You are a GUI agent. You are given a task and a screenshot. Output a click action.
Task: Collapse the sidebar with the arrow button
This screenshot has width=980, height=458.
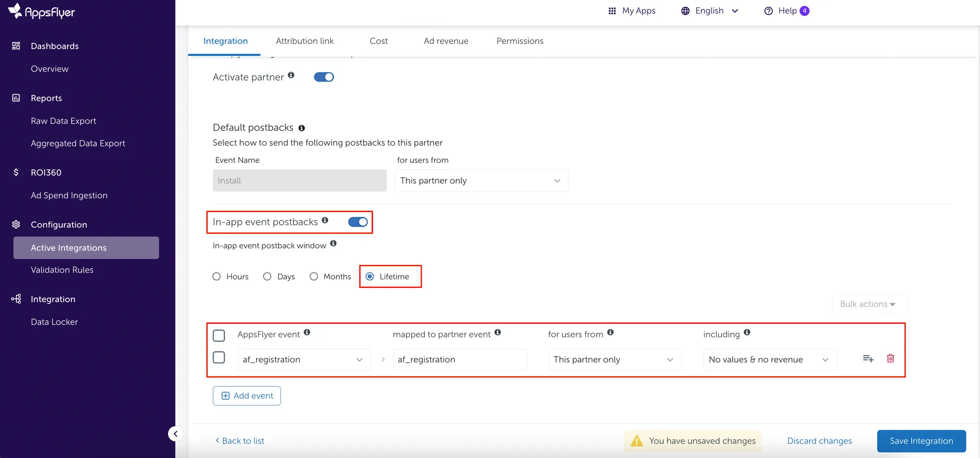175,434
